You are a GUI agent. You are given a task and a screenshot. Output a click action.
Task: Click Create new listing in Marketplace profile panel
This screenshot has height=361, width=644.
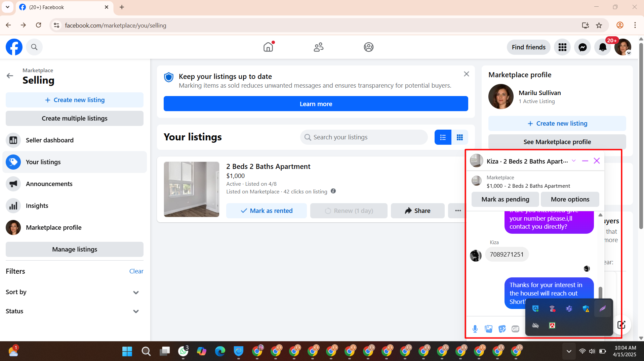(557, 123)
